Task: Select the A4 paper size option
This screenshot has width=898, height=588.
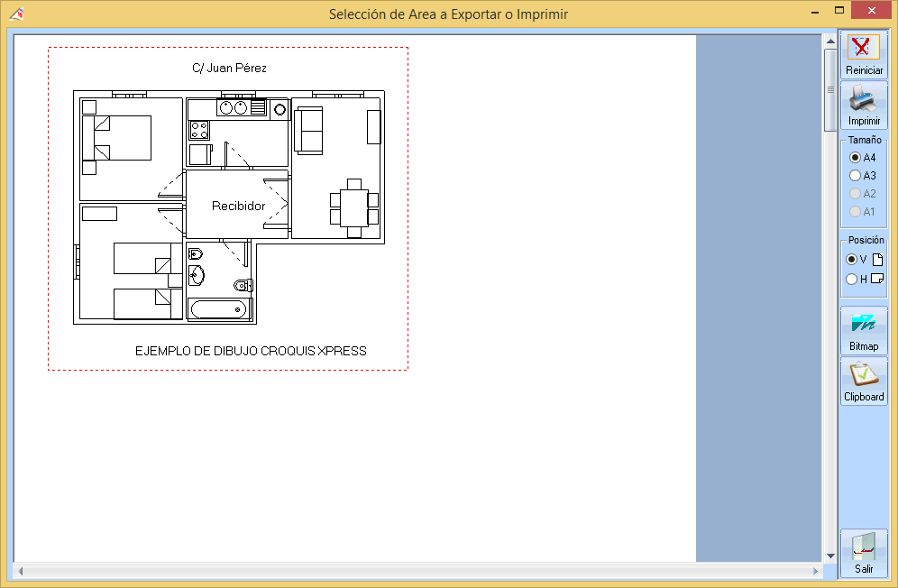Action: 855,158
